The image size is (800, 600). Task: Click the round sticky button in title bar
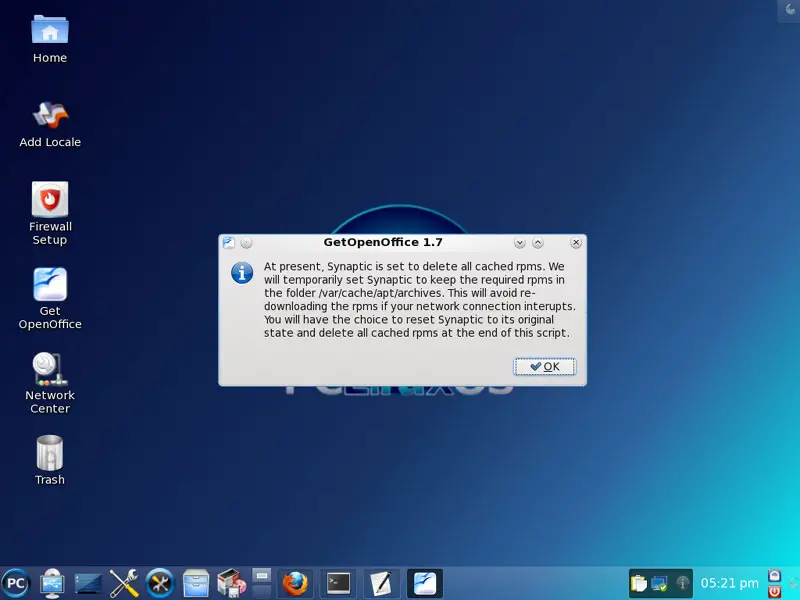(x=246, y=243)
